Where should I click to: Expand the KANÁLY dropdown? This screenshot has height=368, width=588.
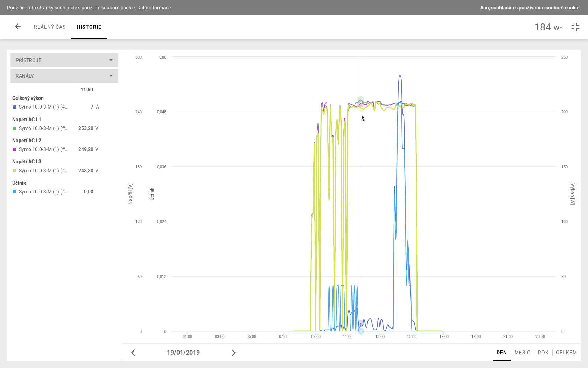click(64, 76)
